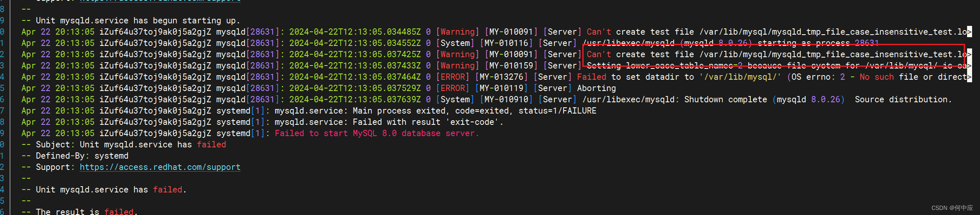Click the timestamp '2024-04-22T12:13:05.034485Z'

[355, 32]
